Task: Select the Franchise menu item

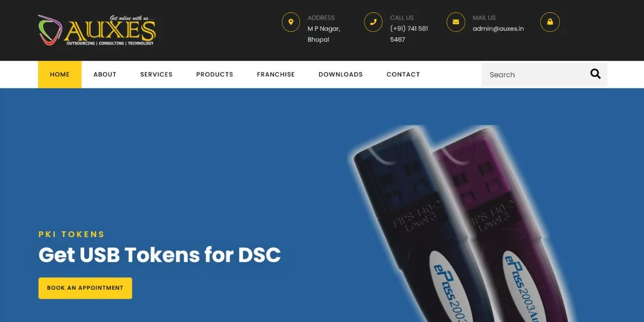Action: coord(276,75)
